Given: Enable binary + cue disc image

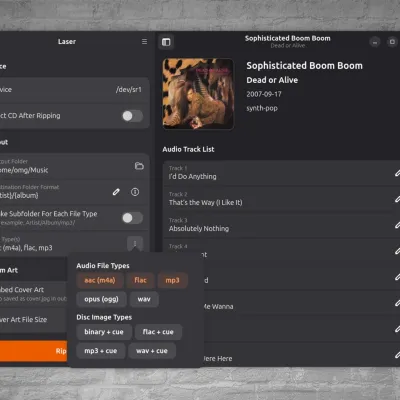Looking at the screenshot, I should (104, 332).
